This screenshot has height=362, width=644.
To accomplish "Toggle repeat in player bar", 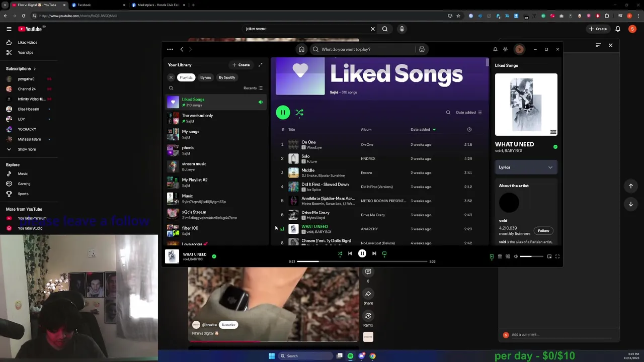I will pyautogui.click(x=384, y=254).
